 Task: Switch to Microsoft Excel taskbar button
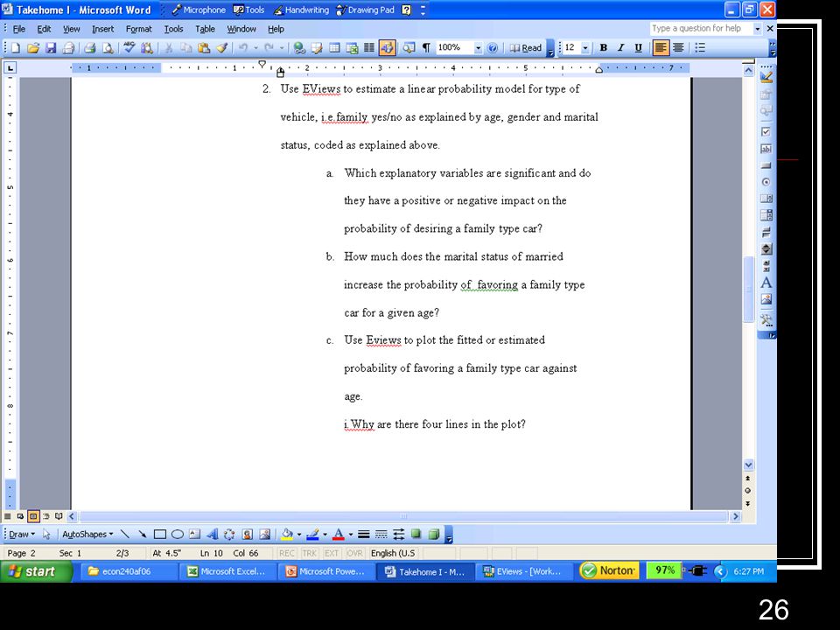[x=227, y=571]
